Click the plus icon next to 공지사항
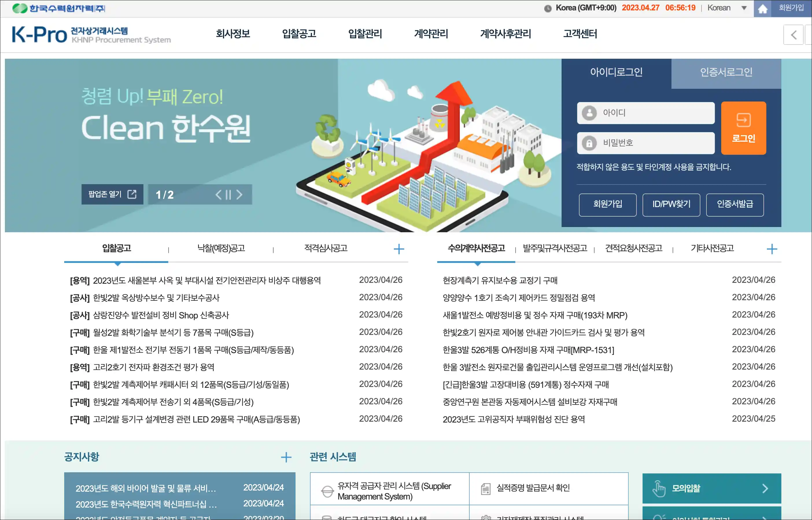The height and width of the screenshot is (520, 812). pyautogui.click(x=286, y=457)
